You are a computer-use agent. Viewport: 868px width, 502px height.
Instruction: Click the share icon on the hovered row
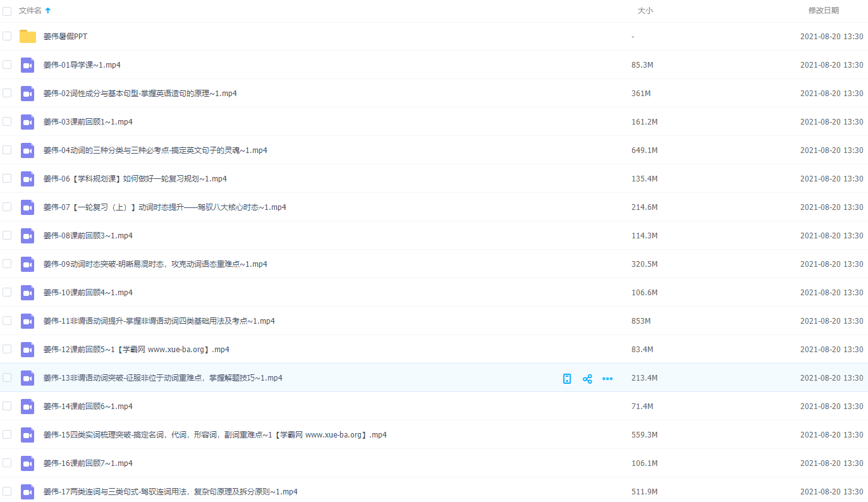click(587, 379)
